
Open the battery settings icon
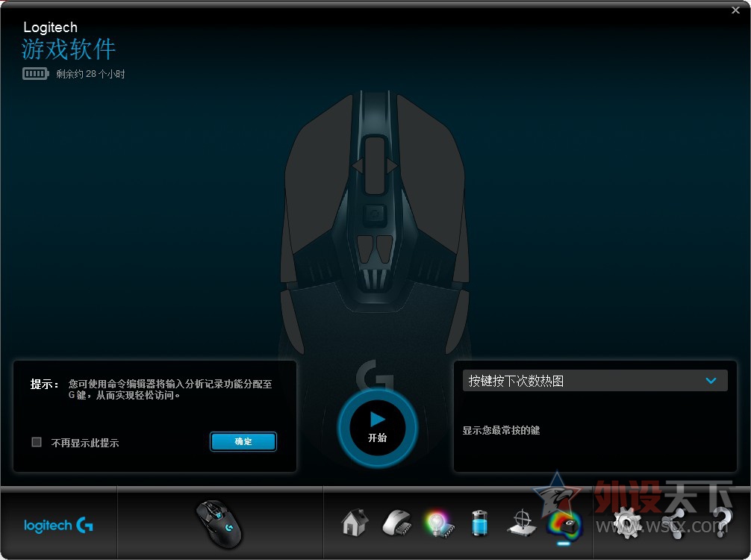click(x=480, y=523)
